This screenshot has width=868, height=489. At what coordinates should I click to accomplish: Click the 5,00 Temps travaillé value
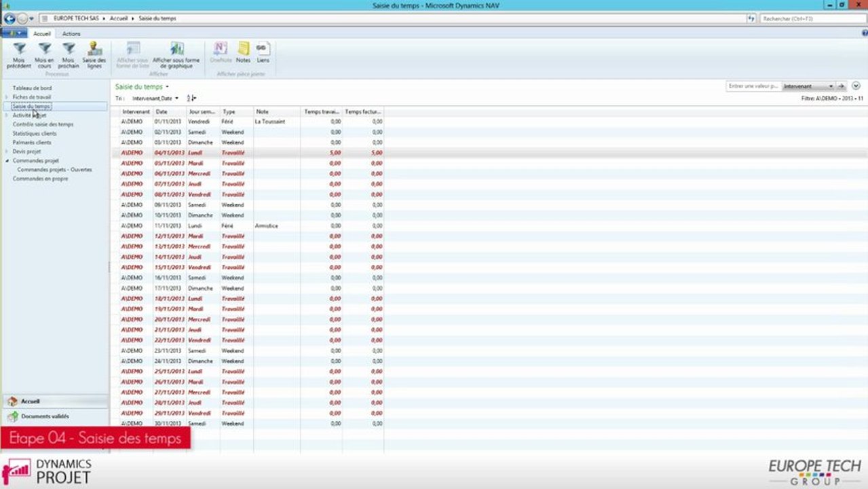[335, 153]
